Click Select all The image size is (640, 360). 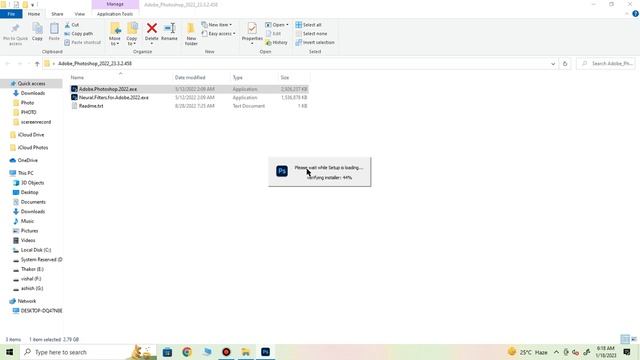(x=309, y=25)
